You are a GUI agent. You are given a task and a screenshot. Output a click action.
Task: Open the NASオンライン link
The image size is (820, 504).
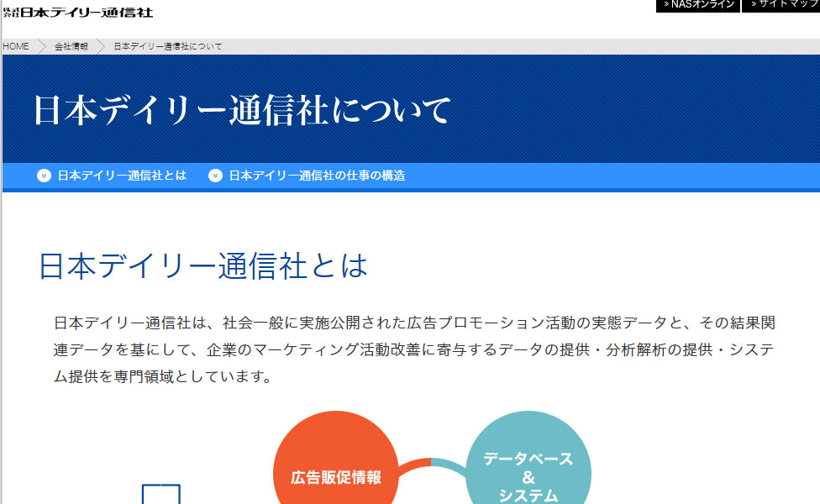[698, 5]
